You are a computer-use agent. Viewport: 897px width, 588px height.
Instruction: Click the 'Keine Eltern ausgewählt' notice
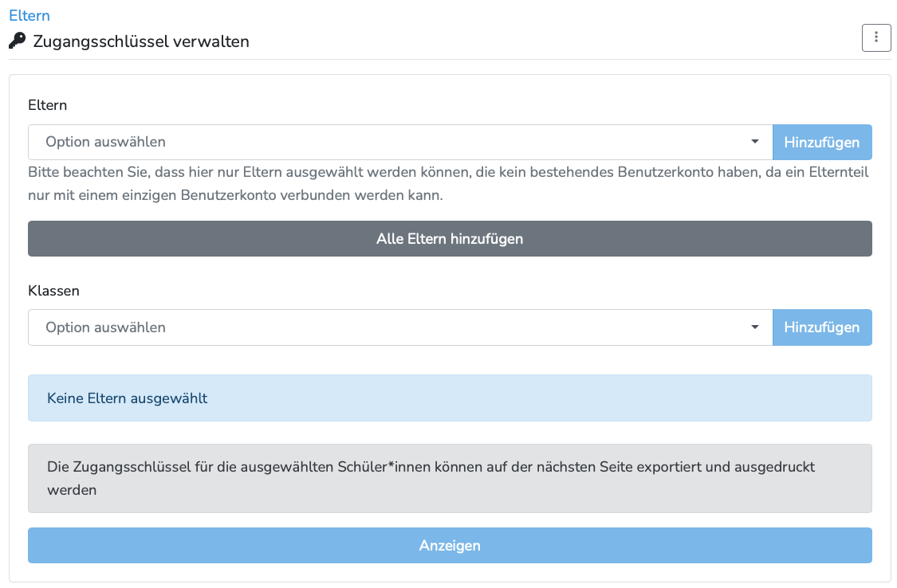(450, 398)
